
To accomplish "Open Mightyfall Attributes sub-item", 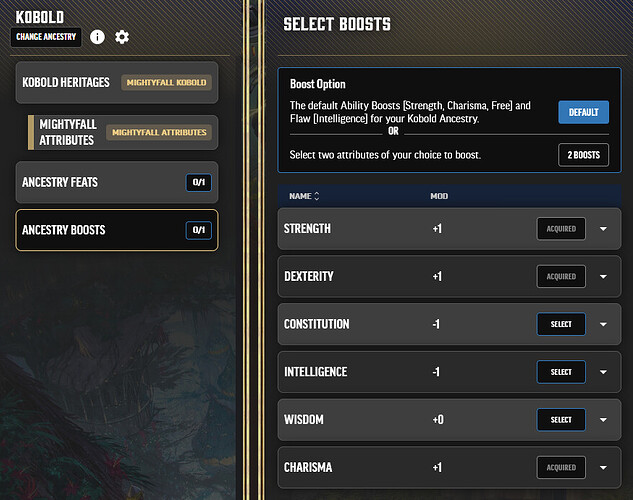I will [123, 132].
